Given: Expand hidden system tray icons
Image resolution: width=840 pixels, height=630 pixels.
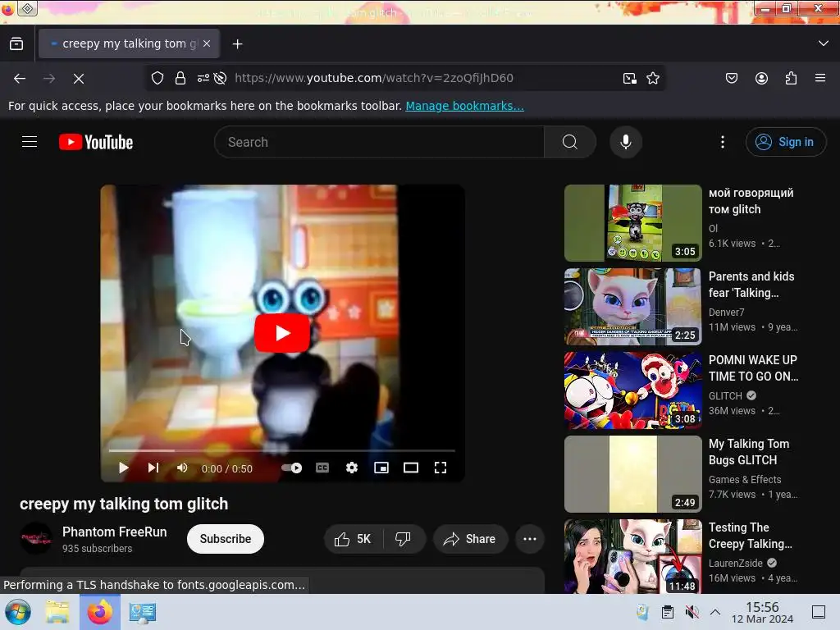Looking at the screenshot, I should point(715,612).
